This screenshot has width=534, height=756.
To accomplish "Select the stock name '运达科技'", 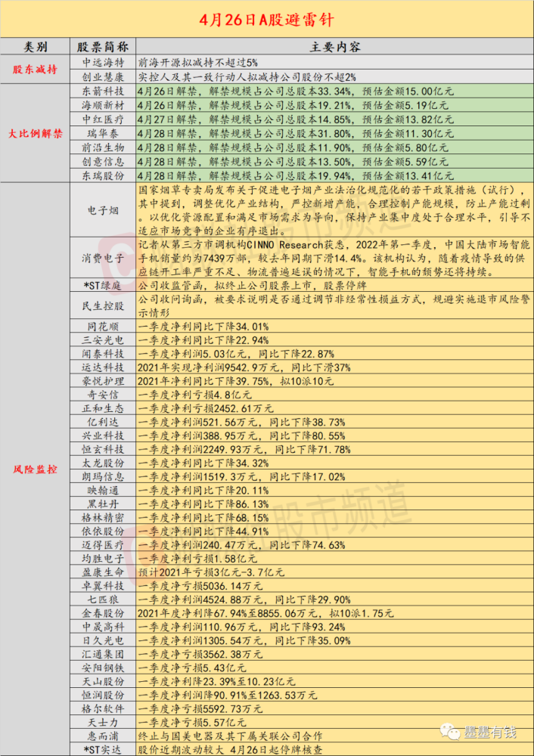I will coord(103,367).
